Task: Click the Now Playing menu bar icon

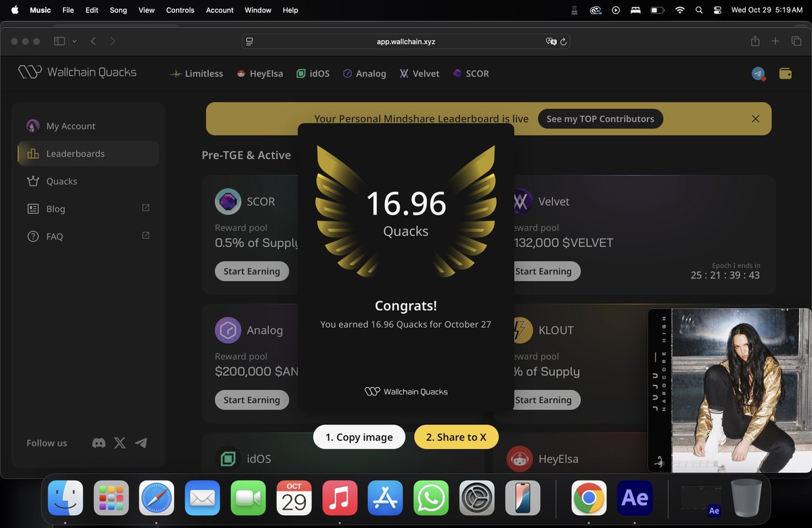Action: pos(616,10)
